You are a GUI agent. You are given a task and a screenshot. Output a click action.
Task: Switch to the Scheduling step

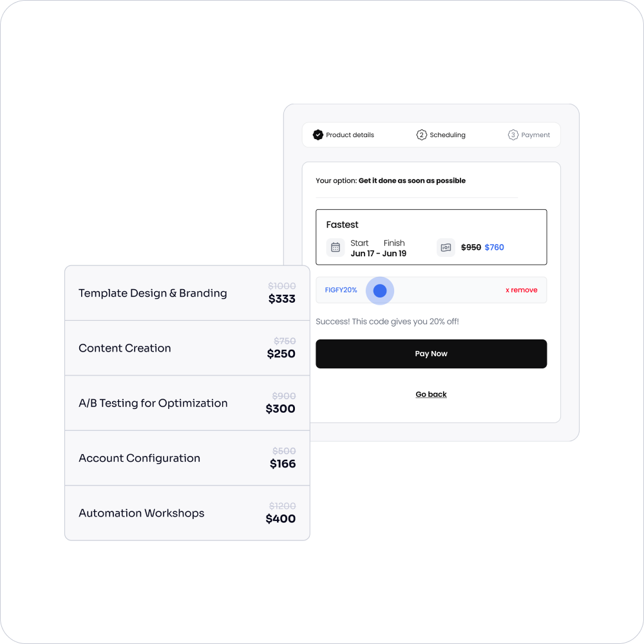[441, 135]
